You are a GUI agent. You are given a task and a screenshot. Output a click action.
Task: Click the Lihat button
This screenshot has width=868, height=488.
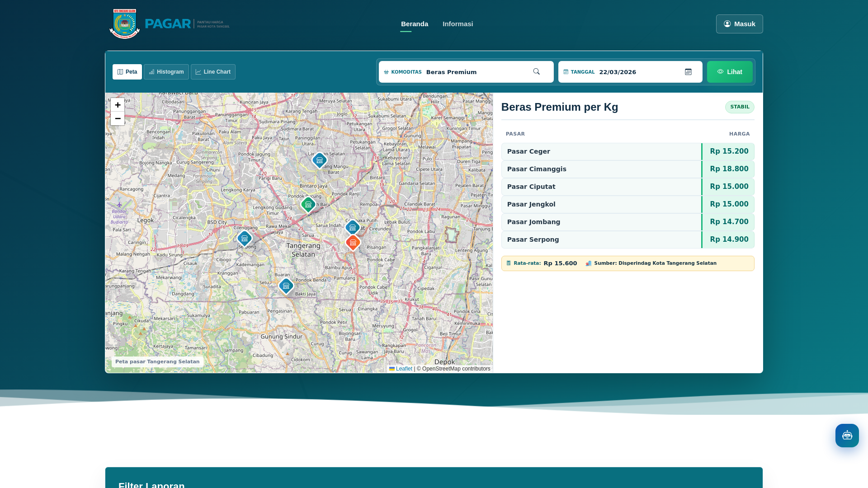(730, 72)
